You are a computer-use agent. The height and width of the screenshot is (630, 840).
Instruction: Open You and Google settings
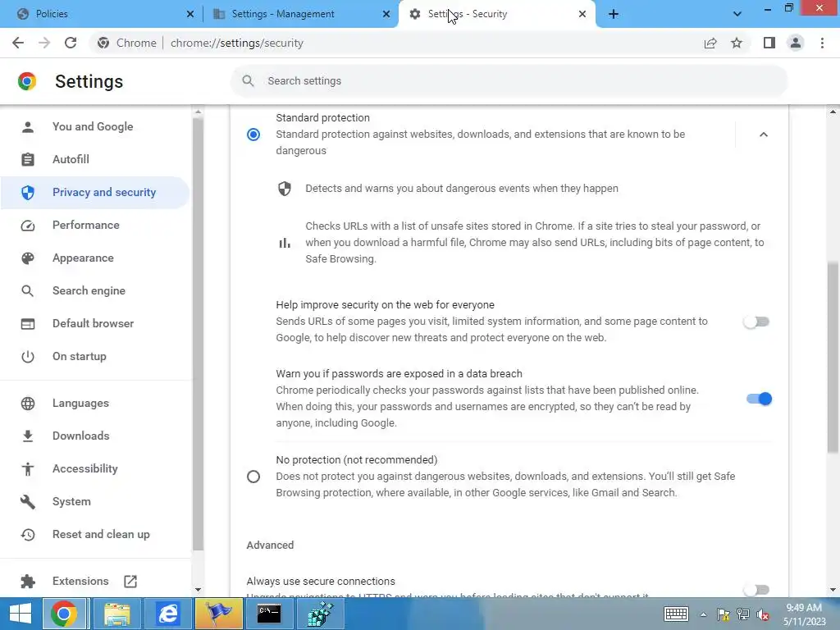pos(95,126)
